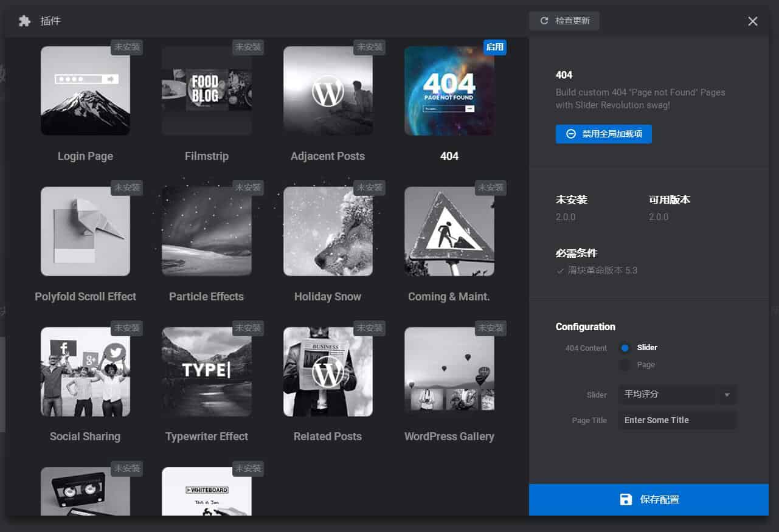
Task: Open the Polyfold Scroll Effect thumbnail
Action: pyautogui.click(x=85, y=231)
